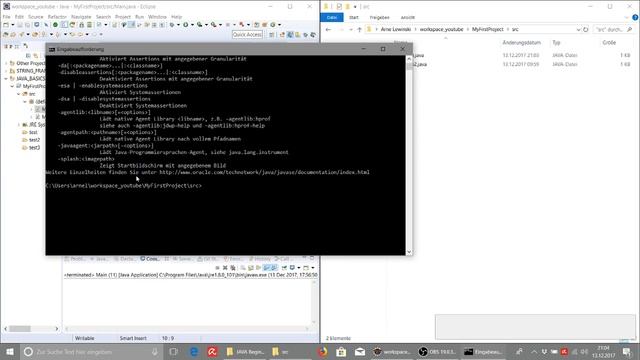Open the Ansicht ribbon tab in File Explorer
The height and width of the screenshot is (360, 640).
[407, 17]
